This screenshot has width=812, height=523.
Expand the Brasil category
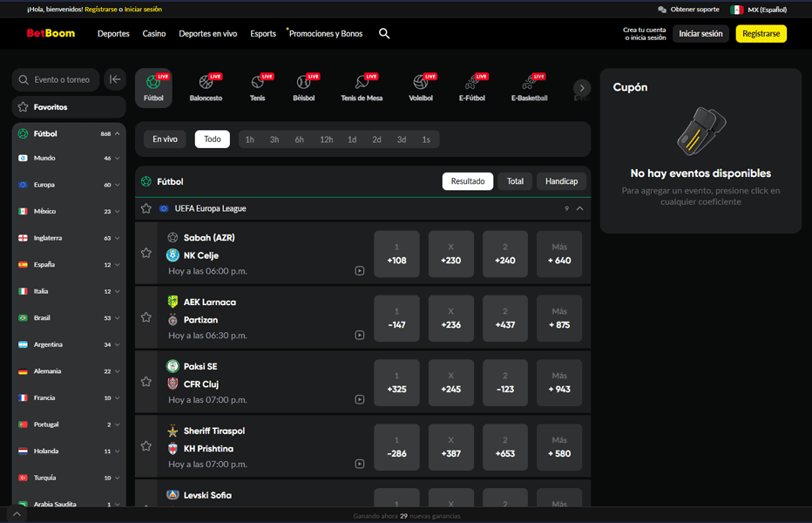click(117, 318)
